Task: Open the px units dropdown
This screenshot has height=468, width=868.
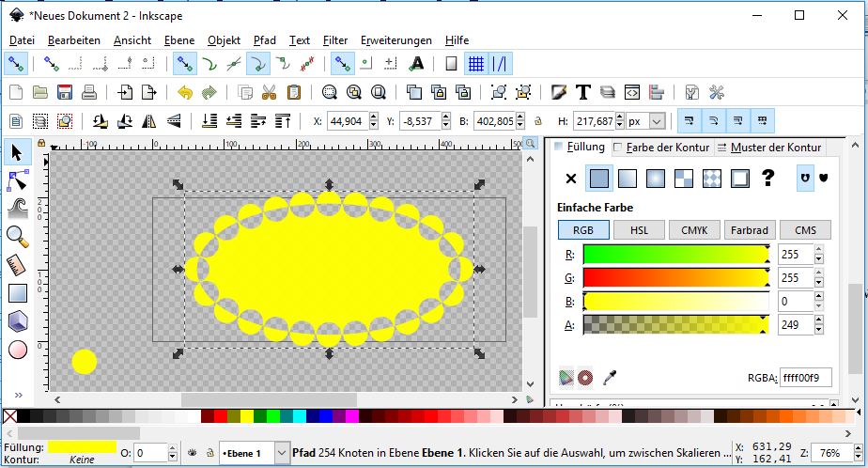Action: coord(657,120)
